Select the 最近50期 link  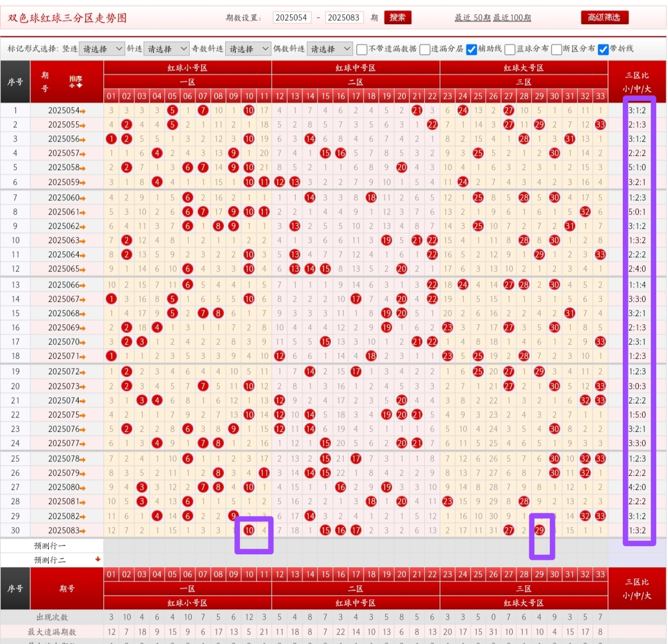(473, 18)
